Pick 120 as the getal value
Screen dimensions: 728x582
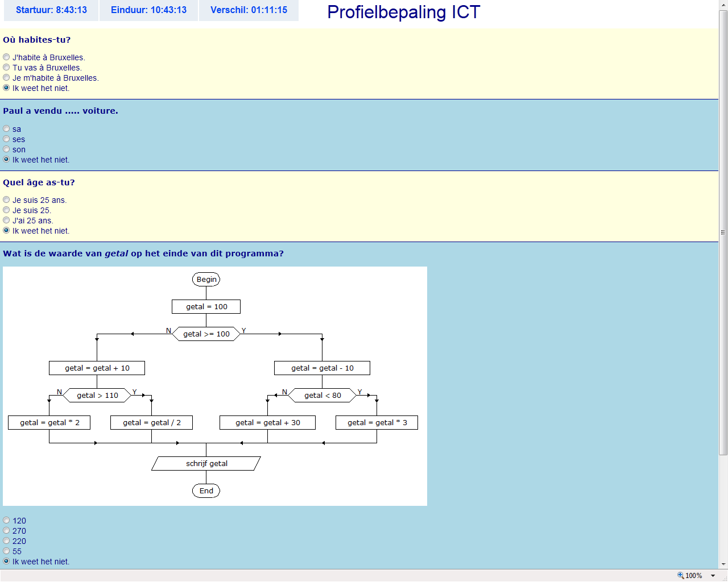click(6, 521)
